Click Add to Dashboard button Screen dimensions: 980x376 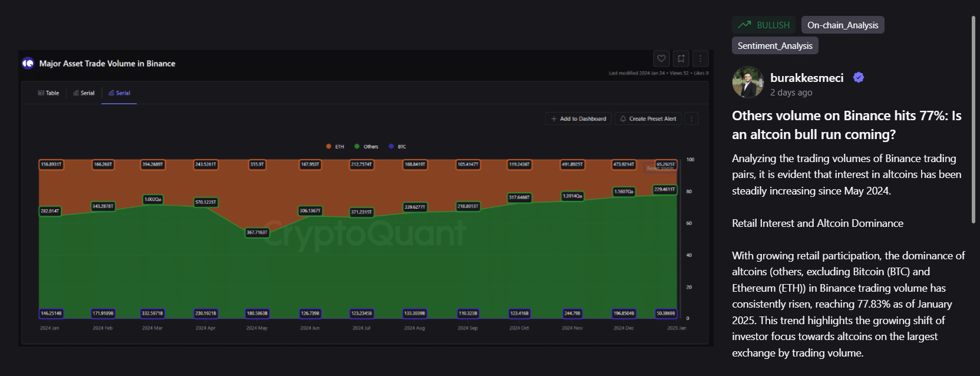point(579,118)
